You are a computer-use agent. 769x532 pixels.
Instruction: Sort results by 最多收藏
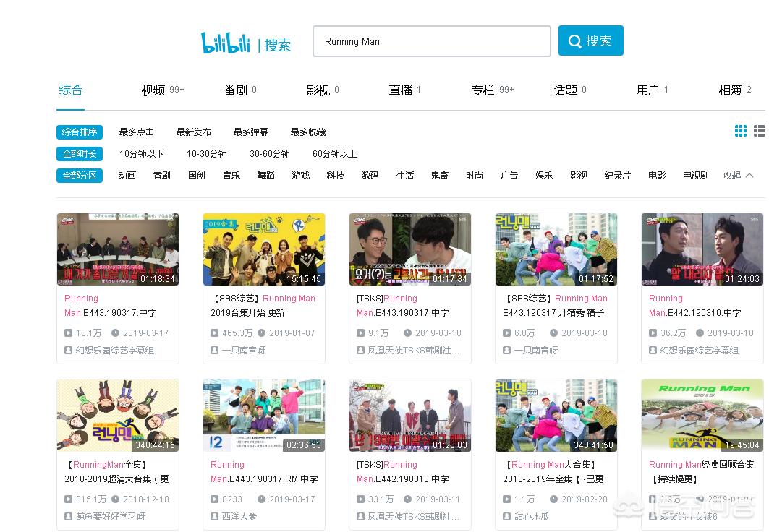click(x=308, y=132)
